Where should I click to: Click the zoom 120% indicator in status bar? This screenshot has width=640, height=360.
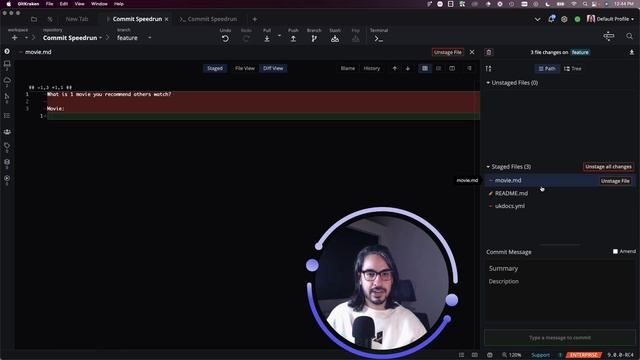click(x=511, y=355)
